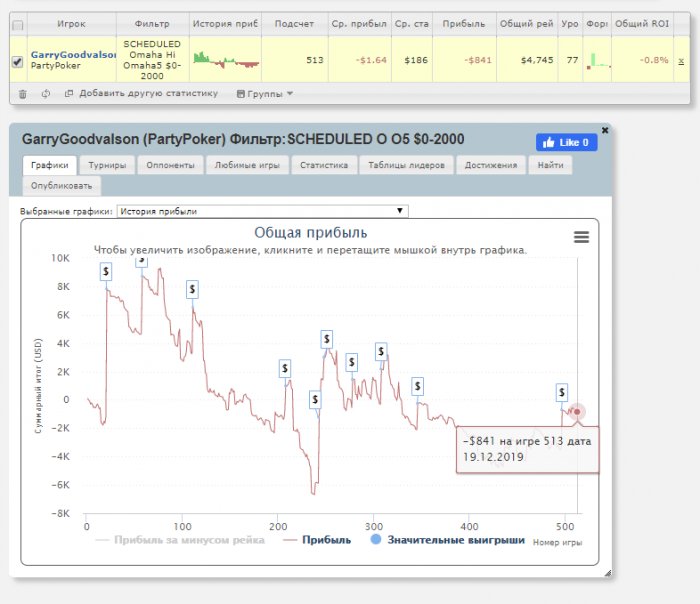Switch to the 'Турниры' tab
700x604 pixels.
point(107,165)
